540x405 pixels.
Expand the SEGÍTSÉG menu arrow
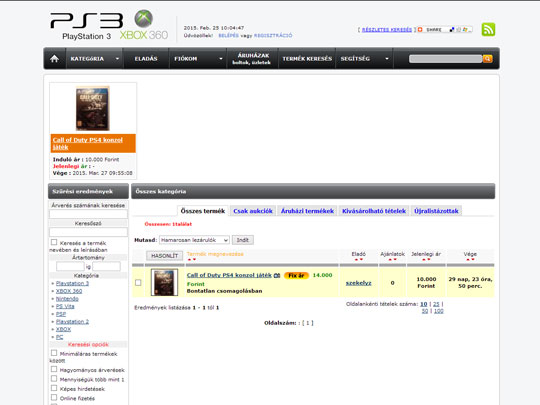click(387, 59)
